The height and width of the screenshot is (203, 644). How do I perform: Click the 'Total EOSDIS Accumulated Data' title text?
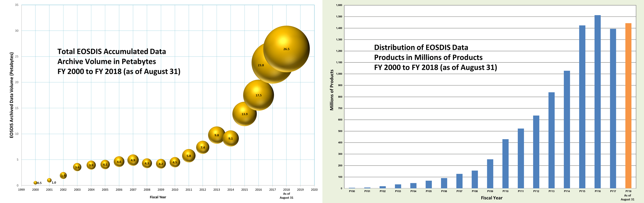tap(112, 51)
